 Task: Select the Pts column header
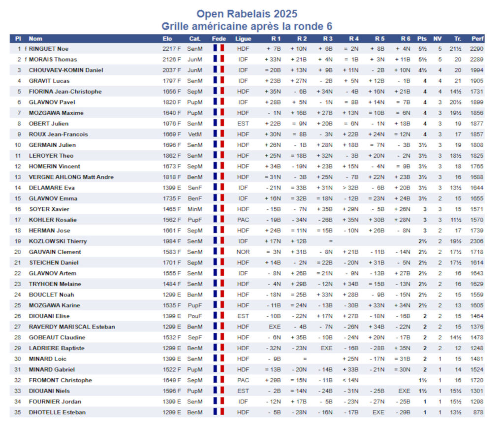[x=422, y=38]
